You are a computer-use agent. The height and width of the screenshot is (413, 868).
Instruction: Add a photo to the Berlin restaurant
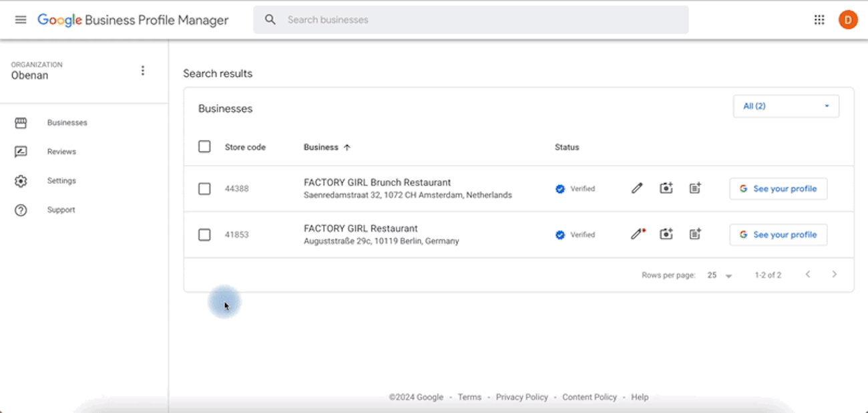pos(666,235)
